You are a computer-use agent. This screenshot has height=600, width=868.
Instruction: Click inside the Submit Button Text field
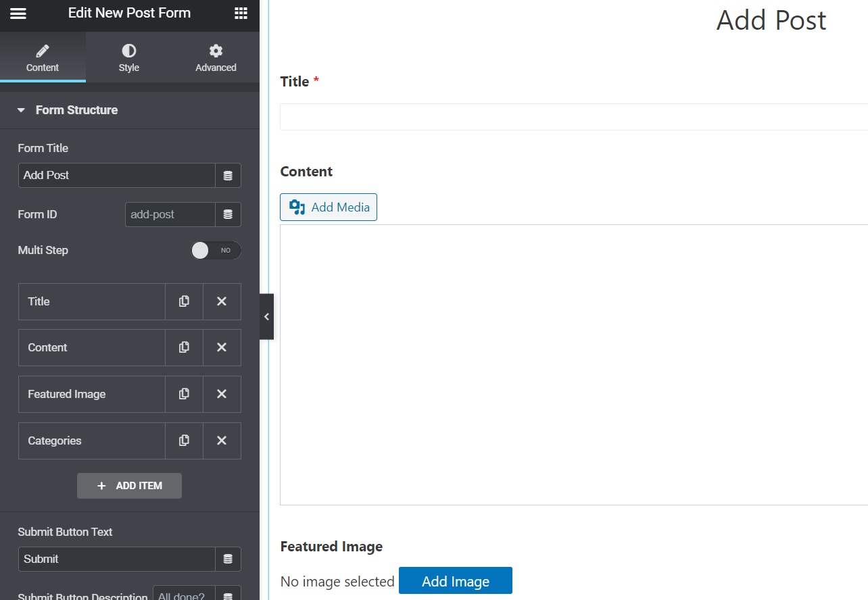point(115,559)
